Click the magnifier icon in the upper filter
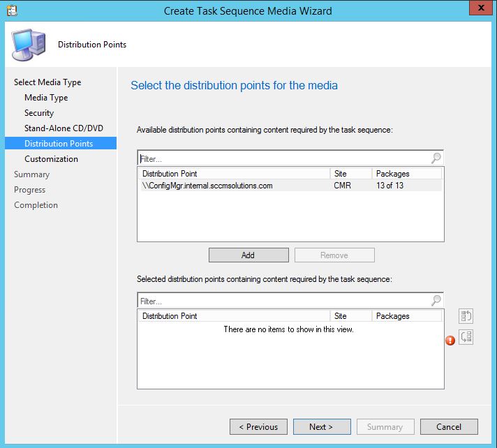This screenshot has width=497, height=448. [436, 158]
